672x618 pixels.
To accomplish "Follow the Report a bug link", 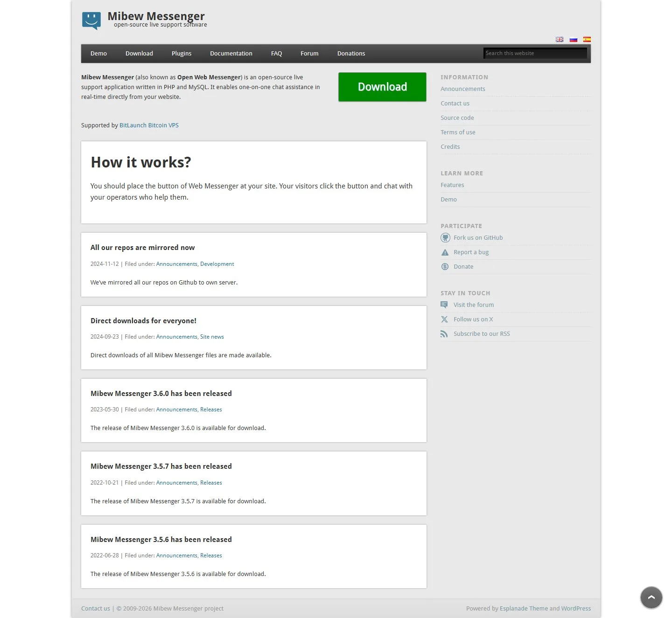I will click(471, 252).
